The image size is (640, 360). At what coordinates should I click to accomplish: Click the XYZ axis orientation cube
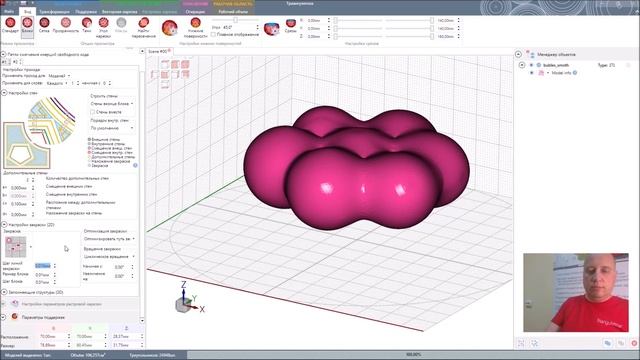[x=183, y=305]
